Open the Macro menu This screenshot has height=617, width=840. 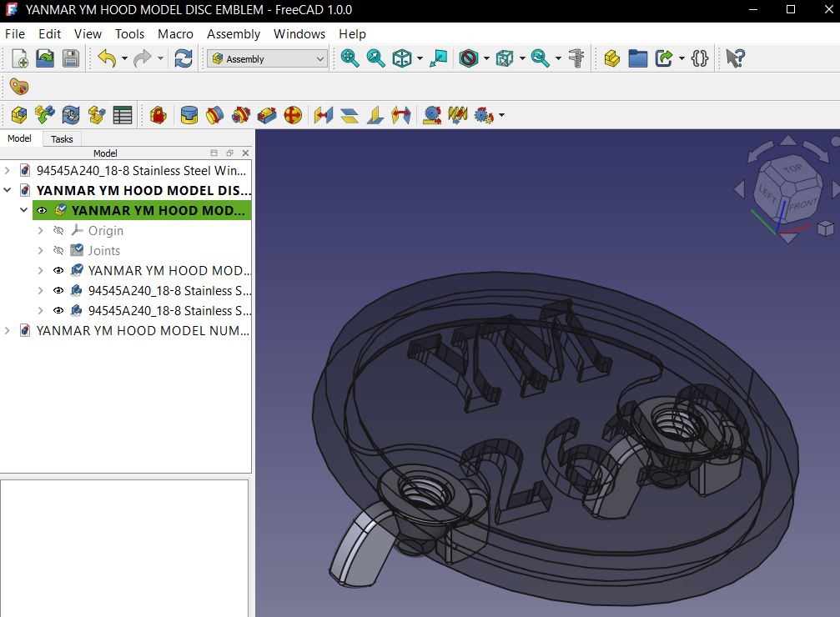point(175,33)
